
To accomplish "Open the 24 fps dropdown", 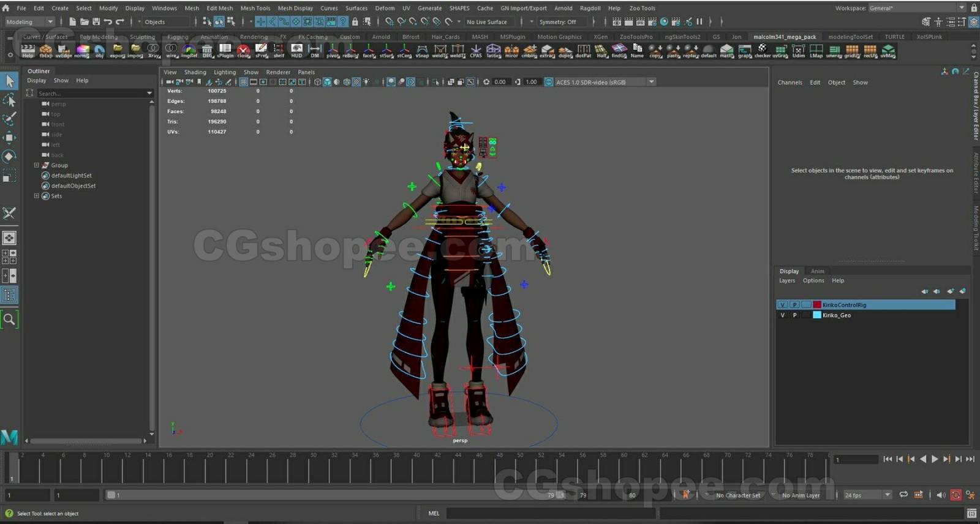I will [867, 495].
